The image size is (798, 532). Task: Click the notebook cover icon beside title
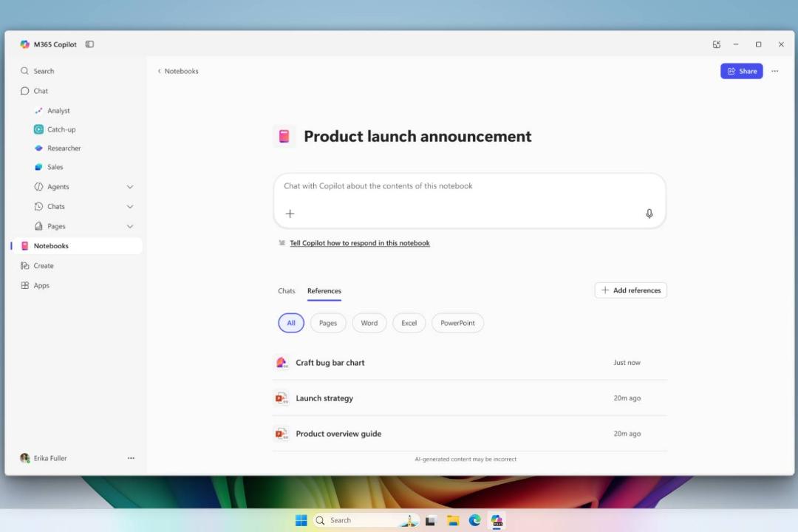click(284, 137)
